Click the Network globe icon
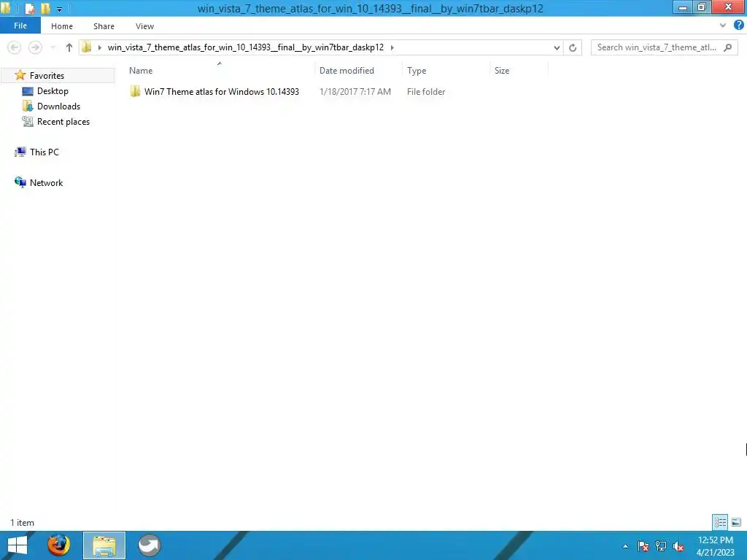The height and width of the screenshot is (560, 747). pyautogui.click(x=20, y=182)
